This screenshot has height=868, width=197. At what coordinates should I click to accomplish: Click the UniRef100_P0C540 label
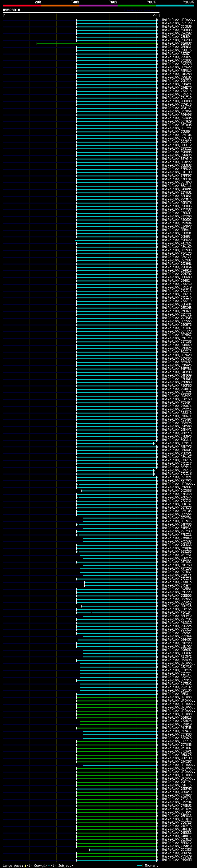[x=177, y=498]
